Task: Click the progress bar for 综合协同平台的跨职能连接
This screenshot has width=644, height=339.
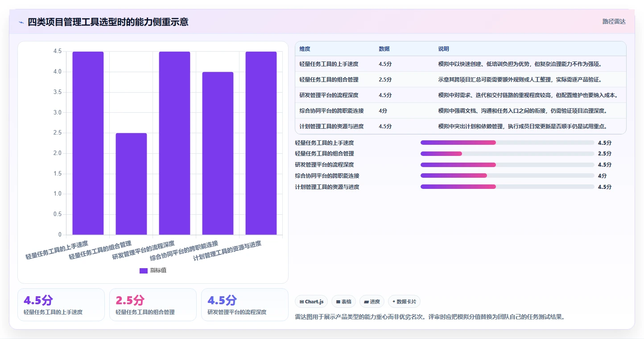Action: pyautogui.click(x=507, y=176)
